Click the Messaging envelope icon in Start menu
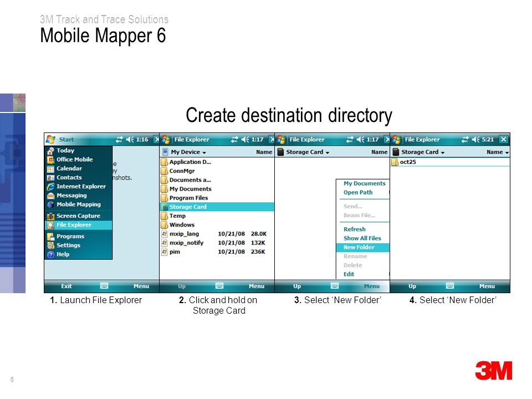This screenshot has height=399, width=532. click(50, 196)
